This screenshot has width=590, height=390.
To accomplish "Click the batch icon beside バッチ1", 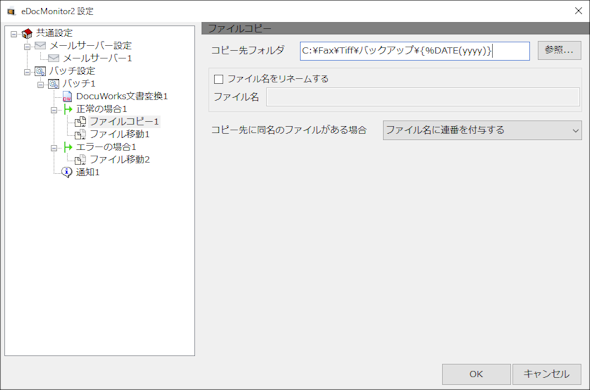I will tap(54, 84).
